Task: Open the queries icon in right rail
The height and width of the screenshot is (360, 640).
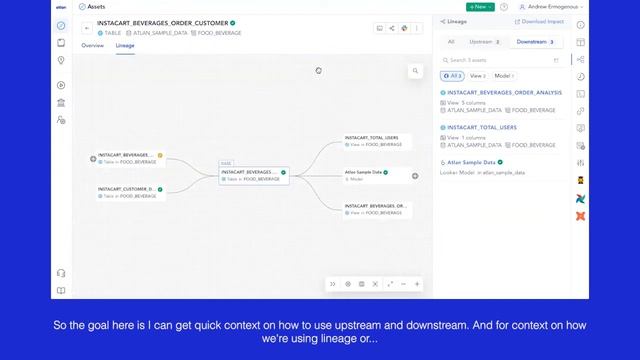Action: 580,94
